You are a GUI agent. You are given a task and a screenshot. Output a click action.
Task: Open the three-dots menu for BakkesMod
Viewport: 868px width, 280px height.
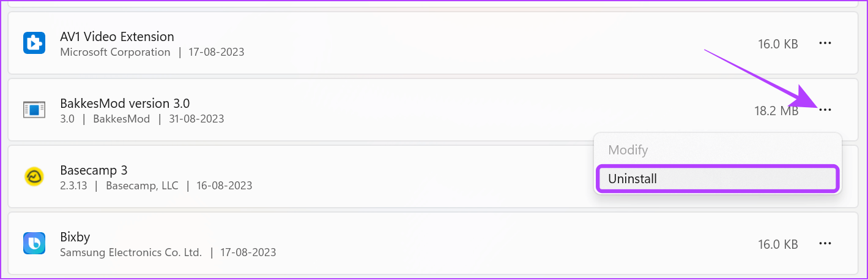click(x=825, y=110)
